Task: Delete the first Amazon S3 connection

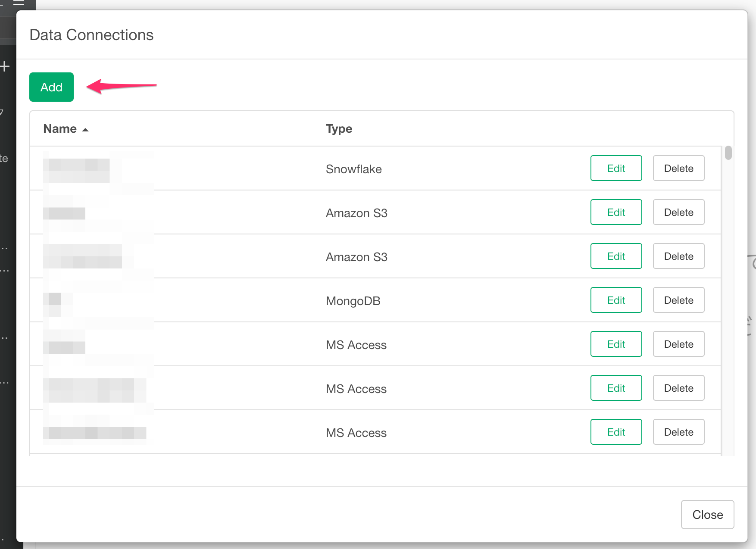Action: pyautogui.click(x=678, y=212)
